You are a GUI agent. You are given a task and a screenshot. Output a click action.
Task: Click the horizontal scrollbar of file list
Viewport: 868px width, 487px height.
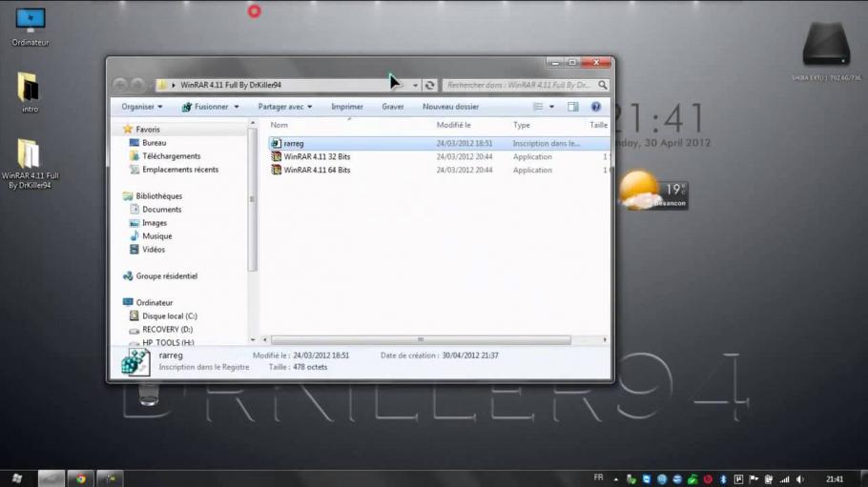(421, 340)
